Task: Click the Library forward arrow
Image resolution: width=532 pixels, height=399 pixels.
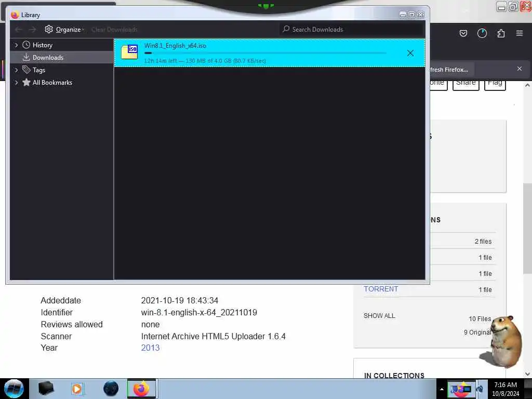Action: tap(32, 30)
